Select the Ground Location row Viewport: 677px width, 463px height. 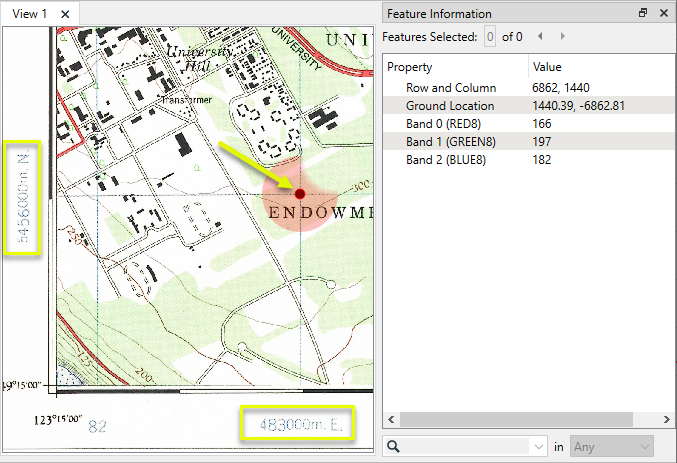click(455, 106)
